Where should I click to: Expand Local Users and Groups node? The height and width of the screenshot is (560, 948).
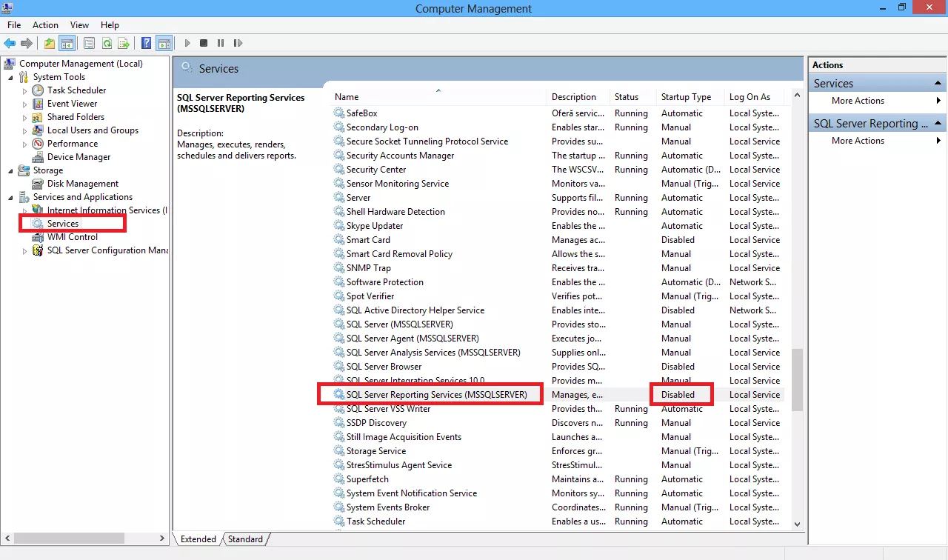(24, 130)
